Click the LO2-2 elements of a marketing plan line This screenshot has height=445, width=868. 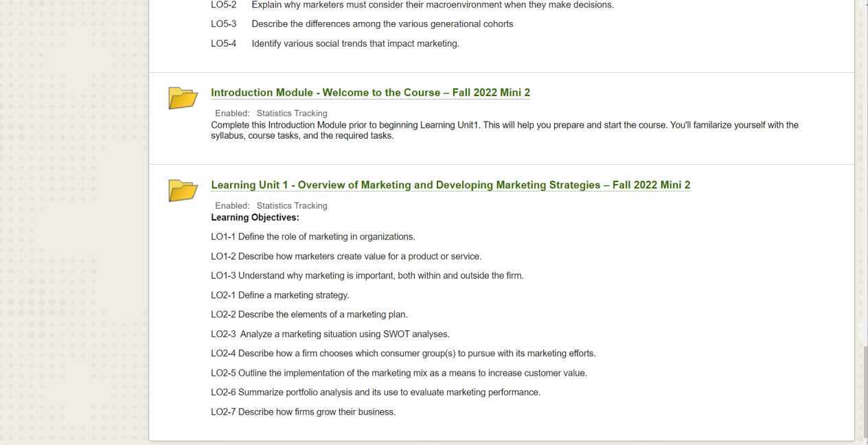point(309,315)
